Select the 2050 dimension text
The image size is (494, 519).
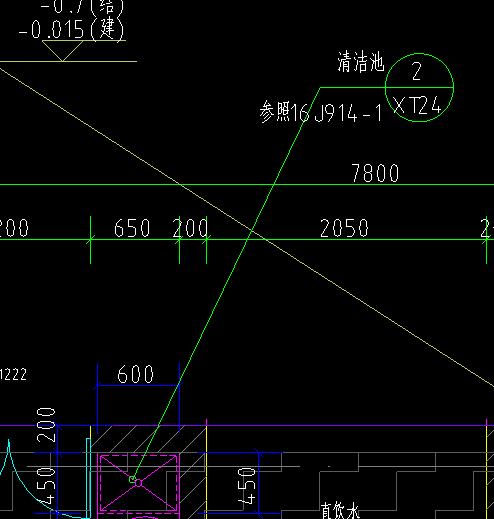click(344, 228)
